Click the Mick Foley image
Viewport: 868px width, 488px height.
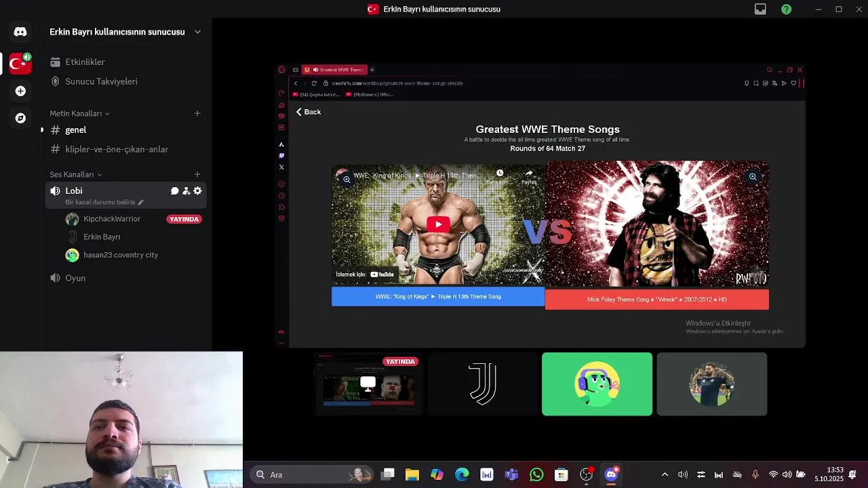pos(657,224)
